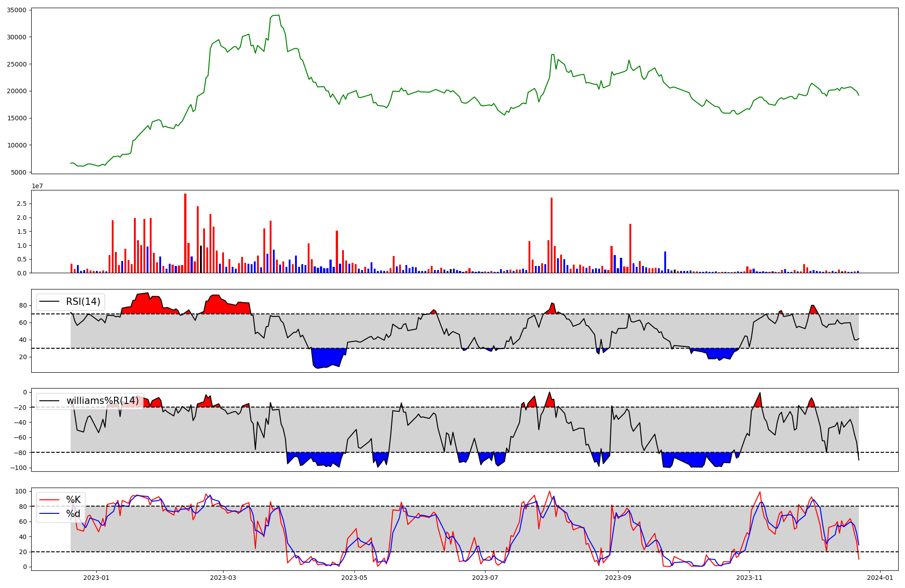Click the large blue oversold RSI area in April
This screenshot has width=905, height=588.
(328, 357)
